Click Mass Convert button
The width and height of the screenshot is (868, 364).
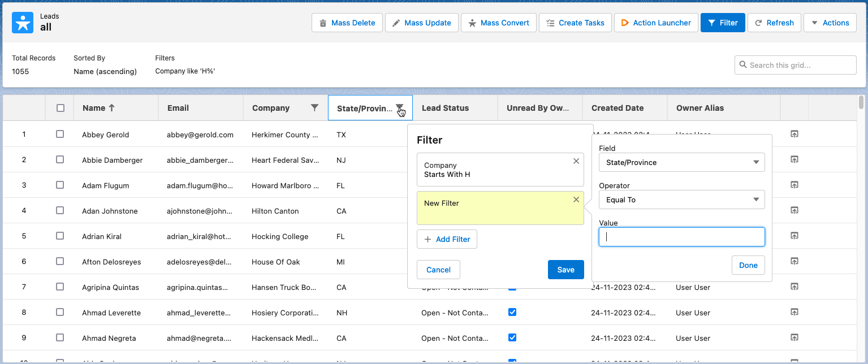[499, 23]
